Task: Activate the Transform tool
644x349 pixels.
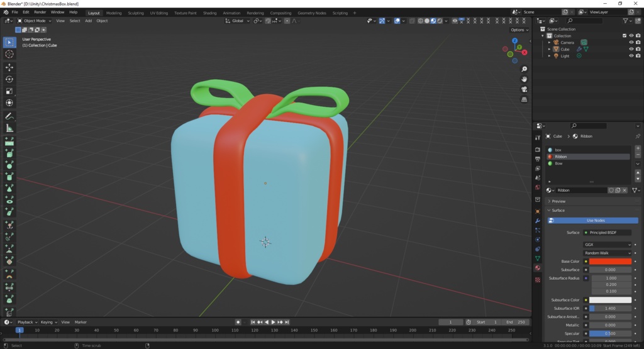Action: 9,103
